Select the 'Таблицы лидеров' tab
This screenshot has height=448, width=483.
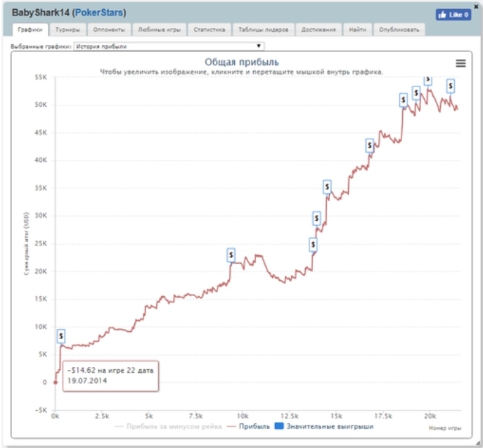[262, 30]
